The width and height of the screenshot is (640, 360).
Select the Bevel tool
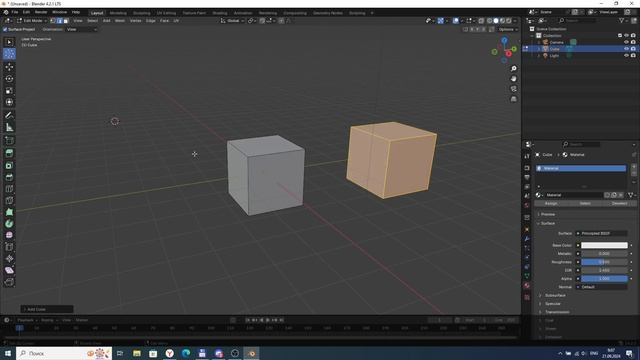click(9, 177)
